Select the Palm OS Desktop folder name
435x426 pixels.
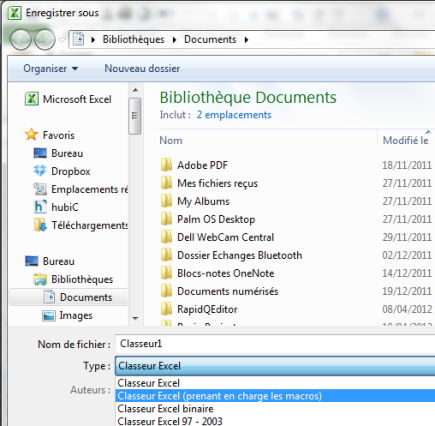[216, 219]
